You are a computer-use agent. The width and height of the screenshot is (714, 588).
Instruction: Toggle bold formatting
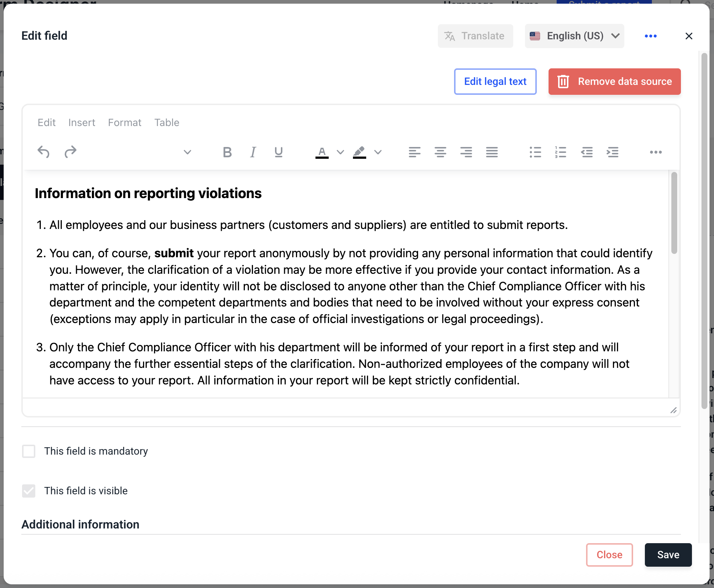coord(227,152)
